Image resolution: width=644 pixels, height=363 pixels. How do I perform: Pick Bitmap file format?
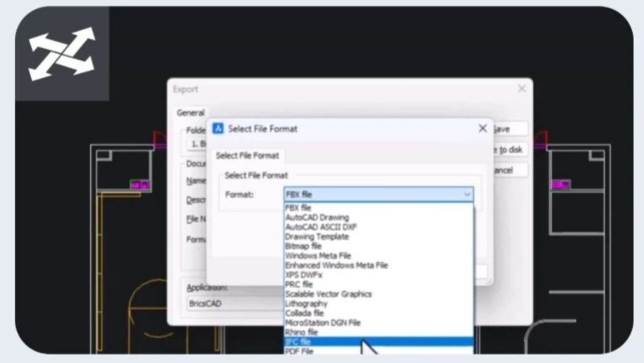(378, 246)
